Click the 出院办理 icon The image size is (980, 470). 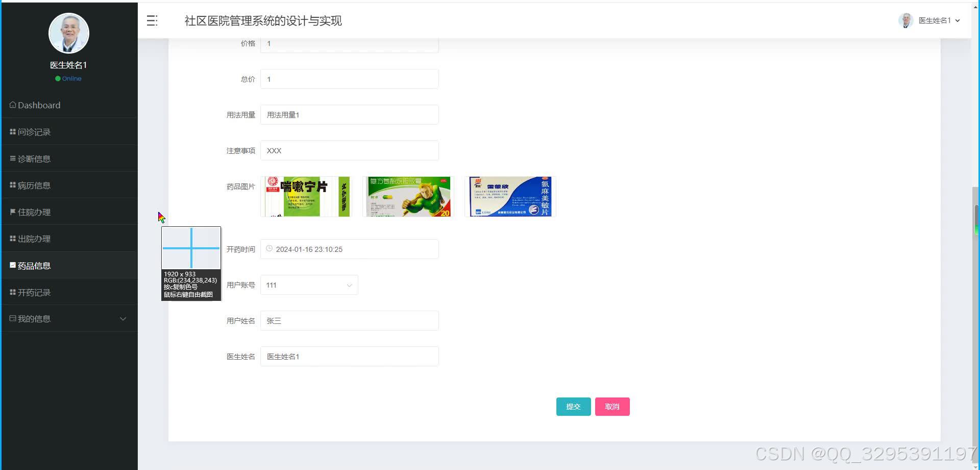pos(12,238)
